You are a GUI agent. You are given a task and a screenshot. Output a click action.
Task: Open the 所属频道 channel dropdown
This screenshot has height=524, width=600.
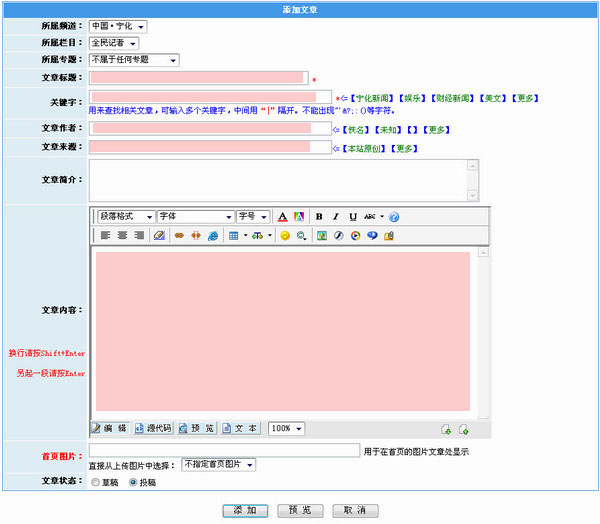pos(117,26)
